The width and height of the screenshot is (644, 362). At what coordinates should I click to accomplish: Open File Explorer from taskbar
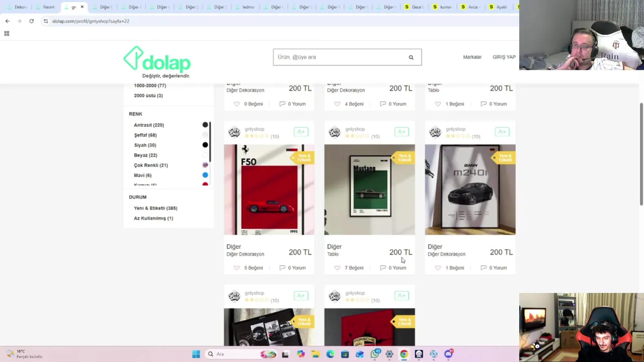[x=315, y=354]
